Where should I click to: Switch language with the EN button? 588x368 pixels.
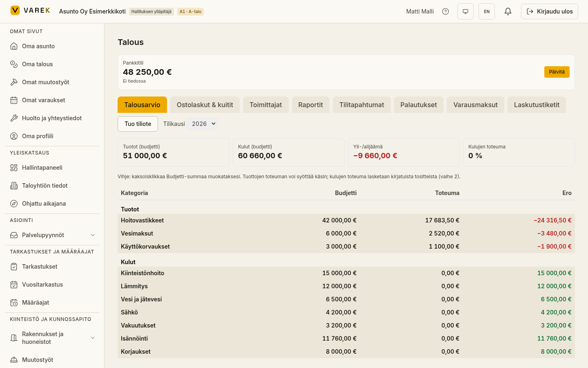(487, 11)
